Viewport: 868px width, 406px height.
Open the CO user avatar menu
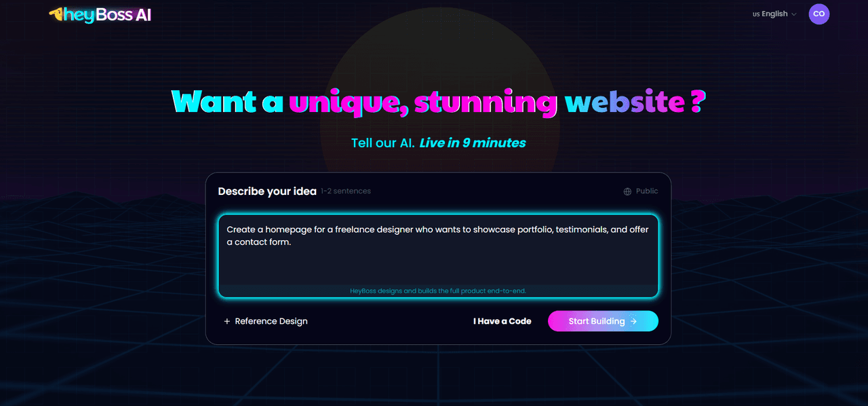click(x=819, y=14)
